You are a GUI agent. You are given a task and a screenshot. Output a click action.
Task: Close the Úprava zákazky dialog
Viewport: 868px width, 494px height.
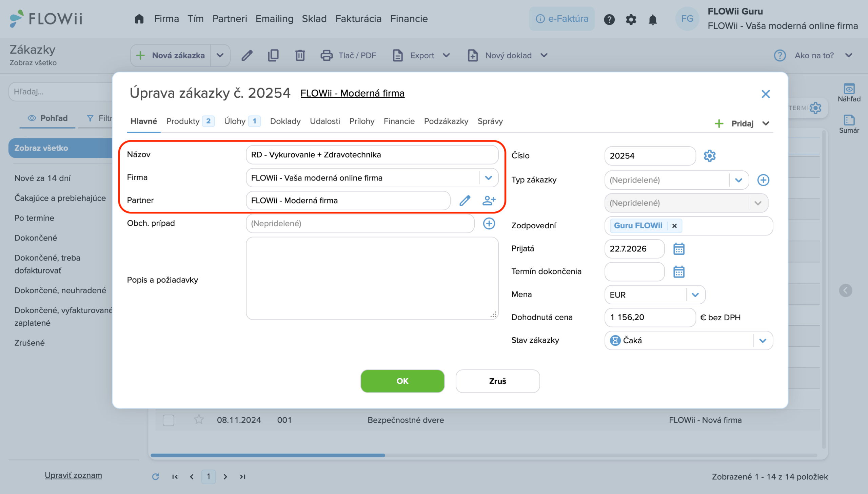(x=766, y=94)
